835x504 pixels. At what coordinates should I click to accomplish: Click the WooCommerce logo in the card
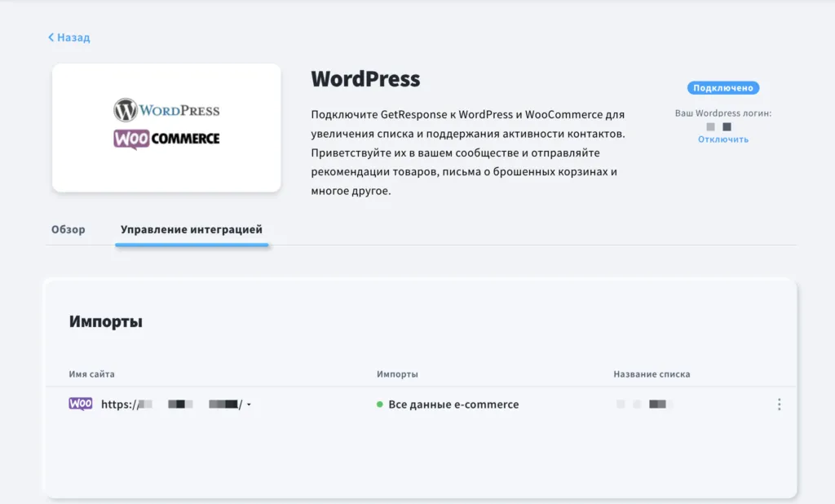click(166, 139)
